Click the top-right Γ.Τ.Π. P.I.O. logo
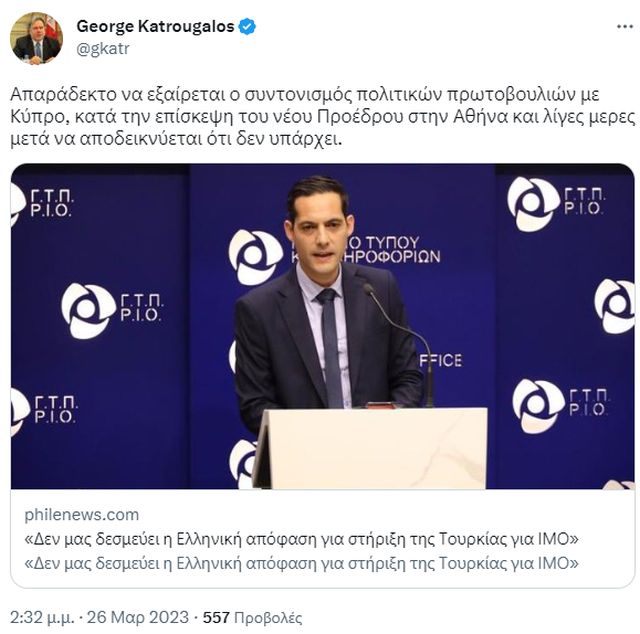 [x=557, y=203]
